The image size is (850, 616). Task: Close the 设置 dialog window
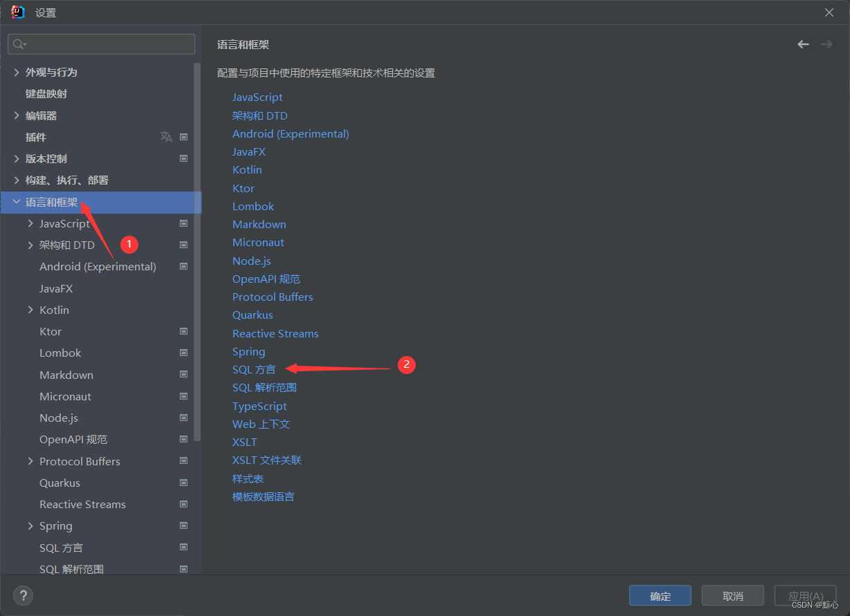pyautogui.click(x=829, y=12)
